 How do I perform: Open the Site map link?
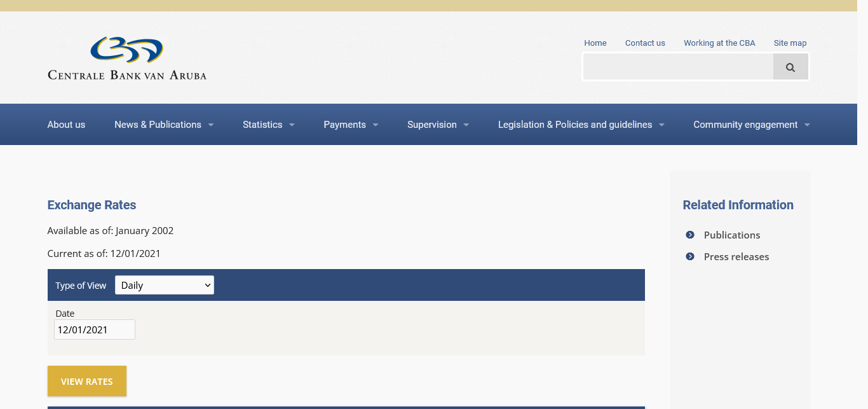pyautogui.click(x=790, y=43)
